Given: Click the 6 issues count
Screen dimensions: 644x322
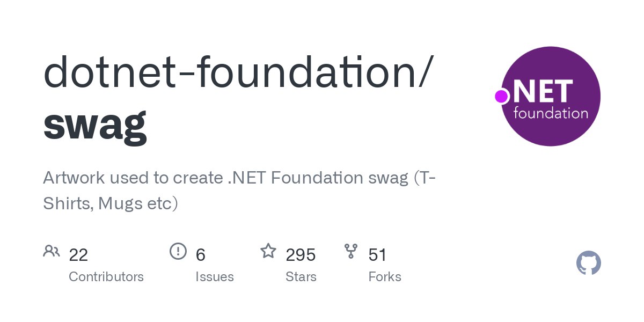Looking at the screenshot, I should click(x=201, y=254).
